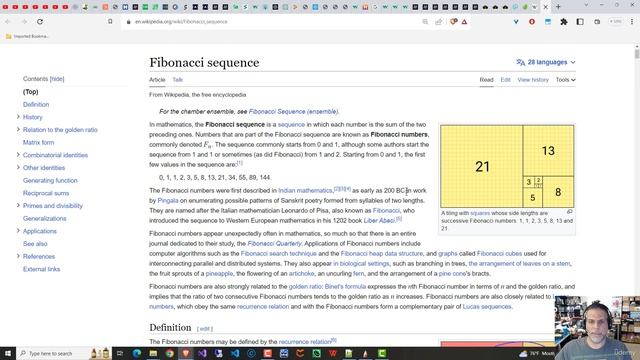640x360 pixels.
Task: Open the Windows Start menu
Action: coord(7,353)
